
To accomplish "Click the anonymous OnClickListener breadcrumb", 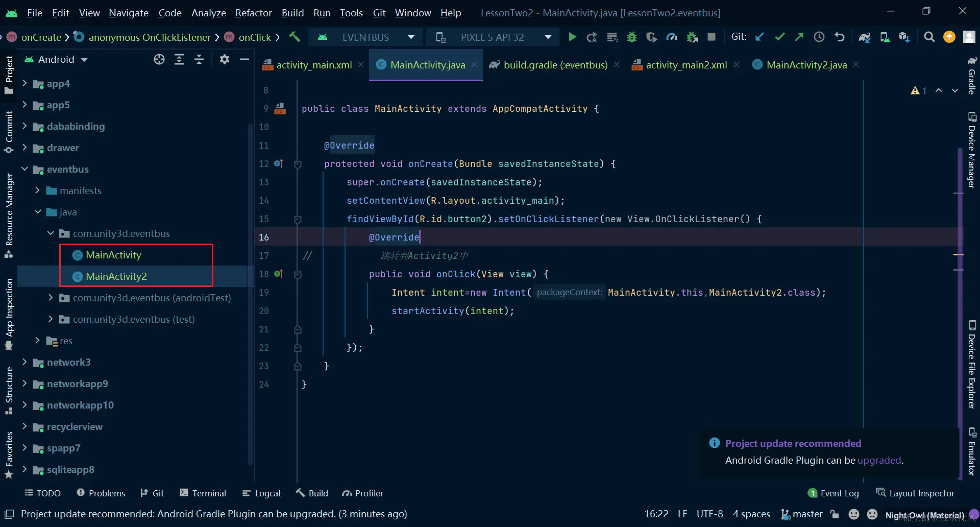I will coord(142,37).
